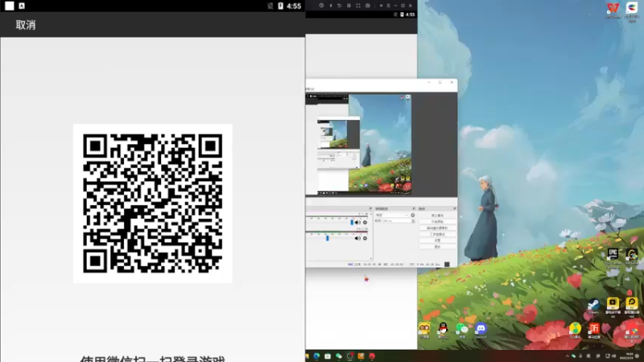644x362 pixels.
Task: Open the 雷电多开器 desktop icon
Action: (x=613, y=307)
